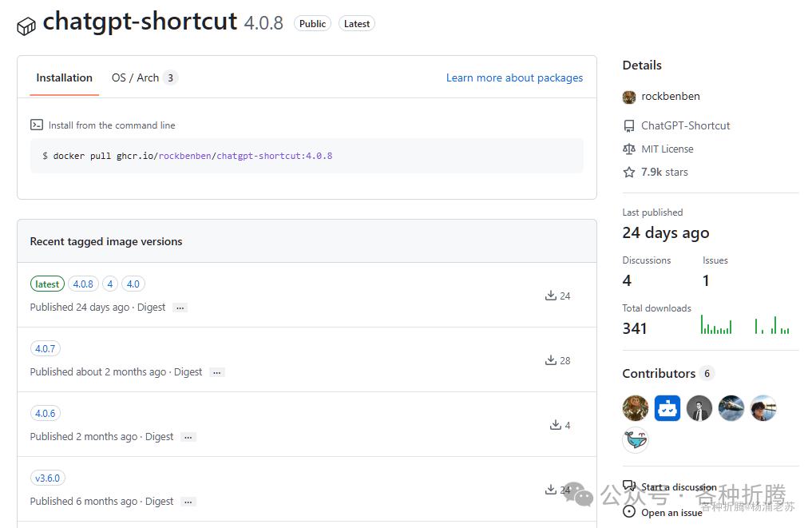Open the whale avatar in Contributors
The height and width of the screenshot is (528, 812).
point(636,439)
